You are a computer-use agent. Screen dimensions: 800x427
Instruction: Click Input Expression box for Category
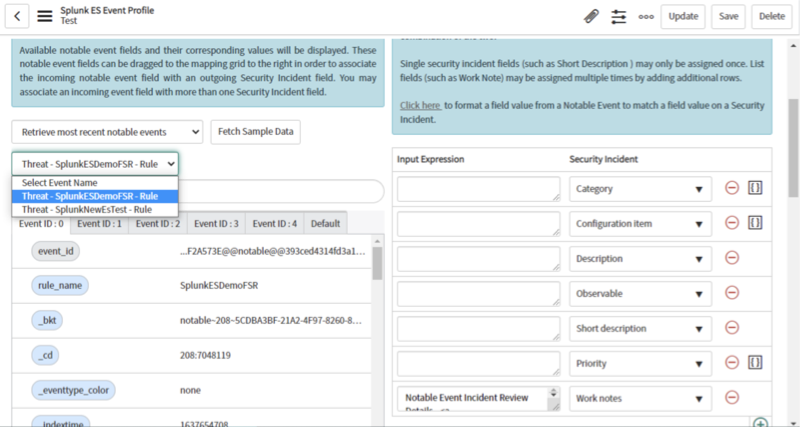coord(479,189)
